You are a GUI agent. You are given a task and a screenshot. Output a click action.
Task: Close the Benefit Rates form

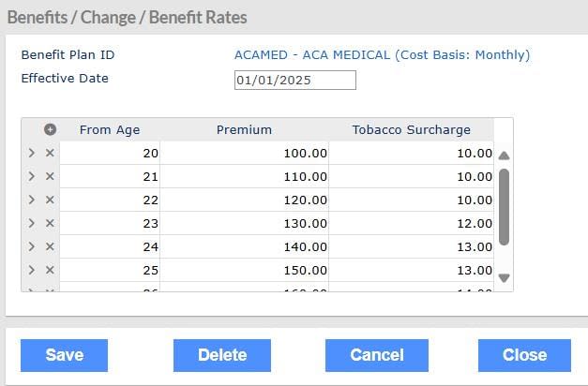[x=524, y=355]
